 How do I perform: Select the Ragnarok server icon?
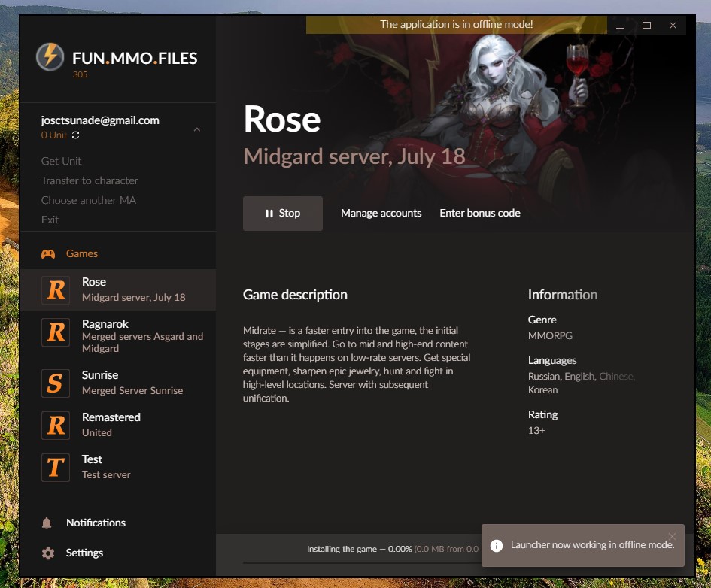pyautogui.click(x=56, y=332)
